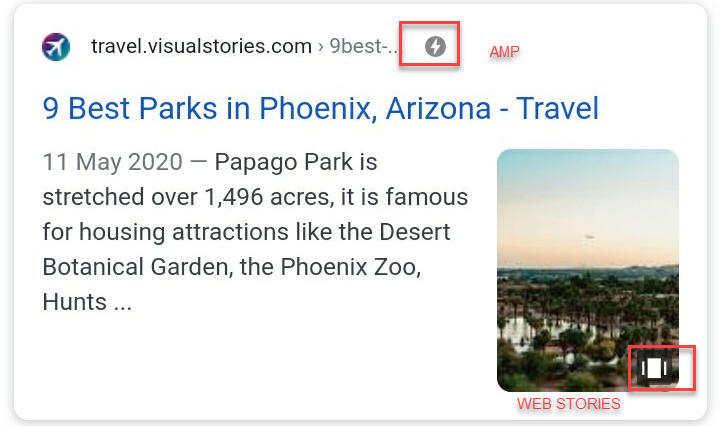Open the travel.visualstories.com URL

201,46
